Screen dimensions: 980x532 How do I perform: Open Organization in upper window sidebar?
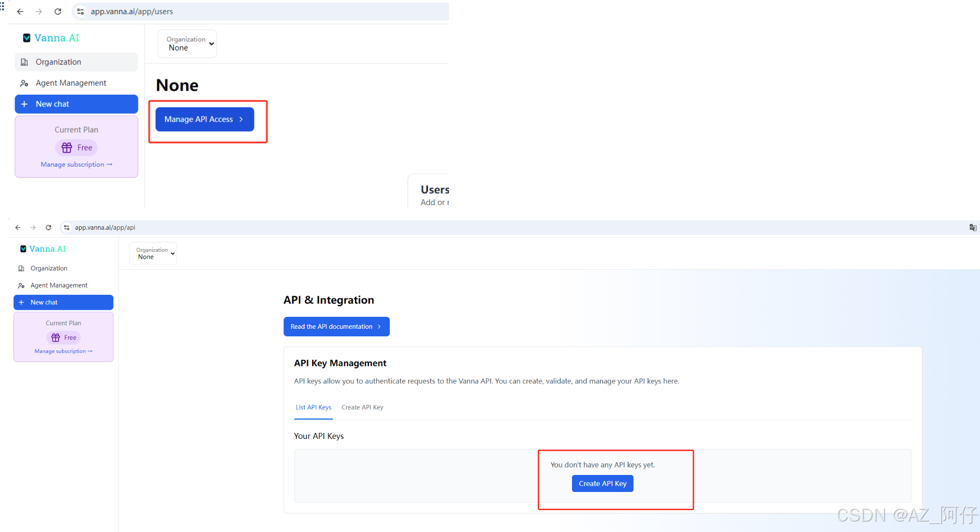pyautogui.click(x=76, y=62)
